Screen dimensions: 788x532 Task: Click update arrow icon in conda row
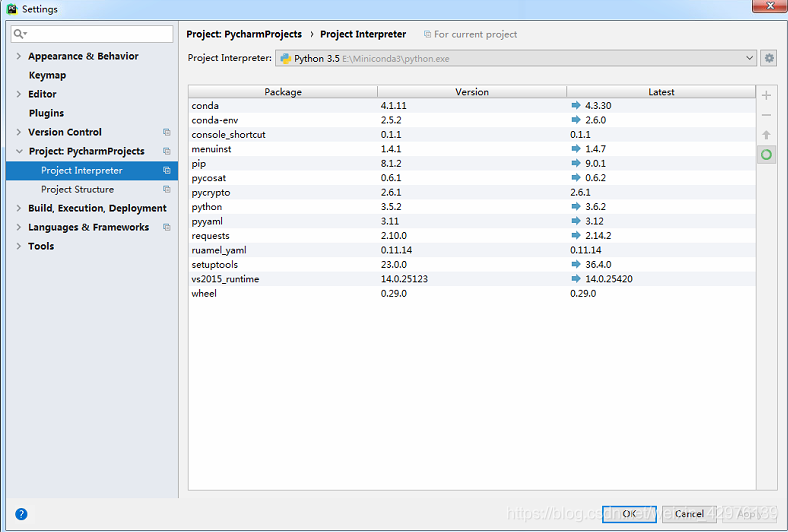tap(576, 105)
